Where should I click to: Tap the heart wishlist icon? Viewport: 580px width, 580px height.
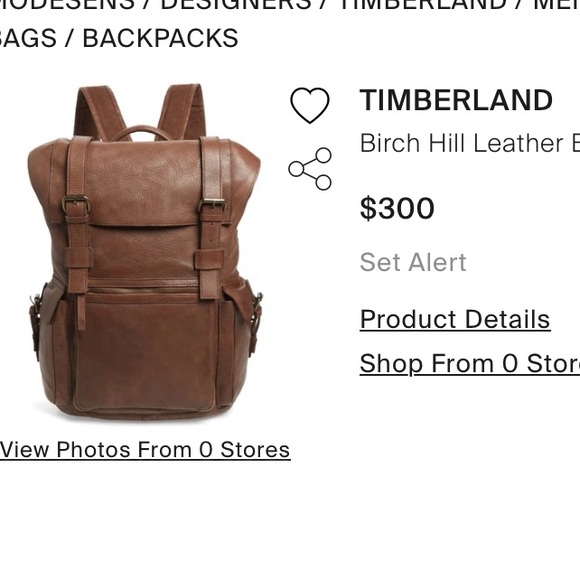point(310,105)
